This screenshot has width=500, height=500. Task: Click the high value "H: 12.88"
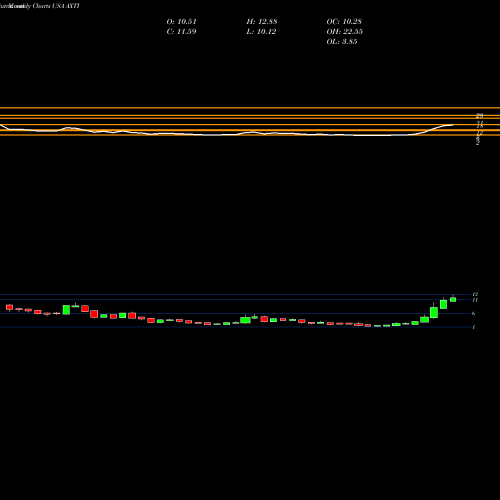point(262,22)
